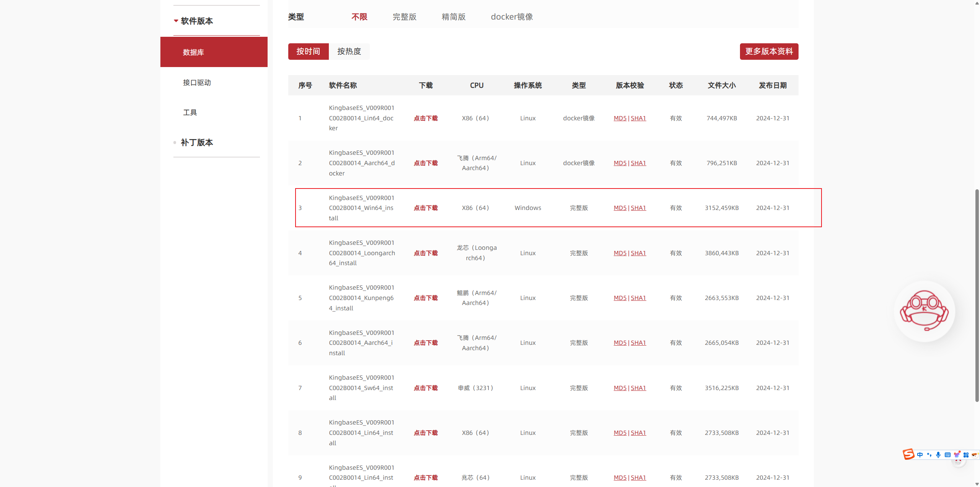This screenshot has width=980, height=487.
Task: Select the 完整版 type filter
Action: (404, 17)
